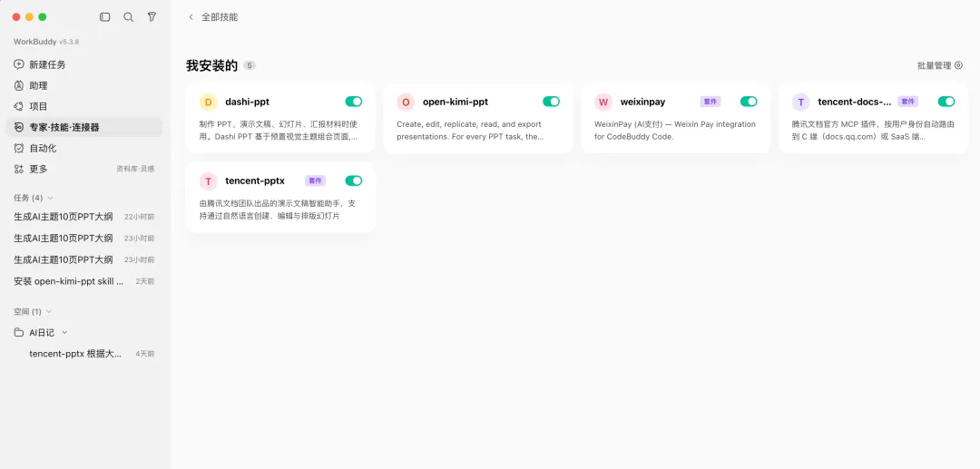Click the WorkBuddy v5.3.8 label
The width and height of the screenshot is (980, 469).
[46, 42]
